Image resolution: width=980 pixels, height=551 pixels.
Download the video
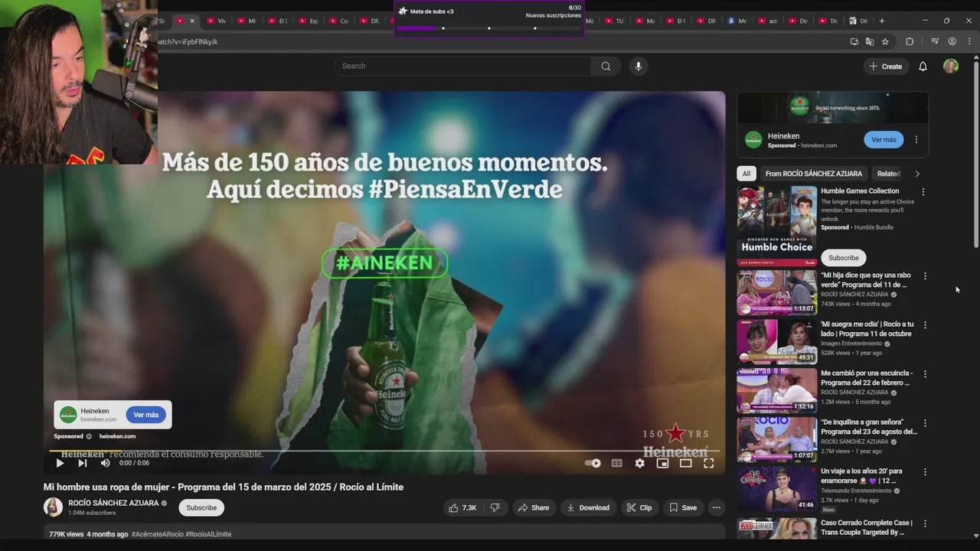click(588, 507)
